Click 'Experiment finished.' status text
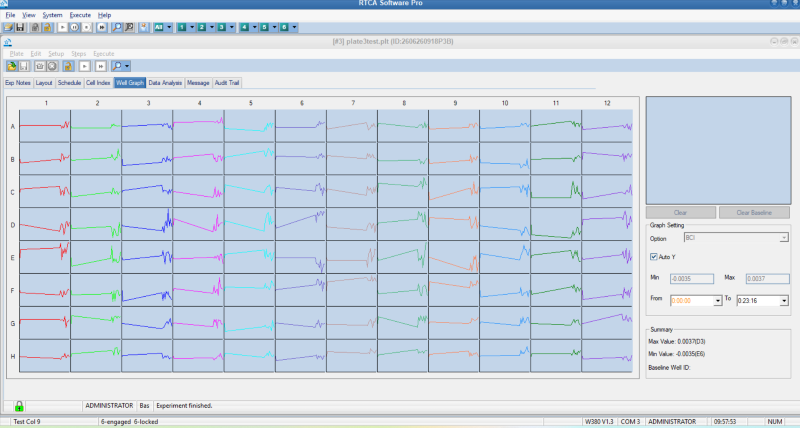This screenshot has height=428, width=800. click(x=184, y=406)
